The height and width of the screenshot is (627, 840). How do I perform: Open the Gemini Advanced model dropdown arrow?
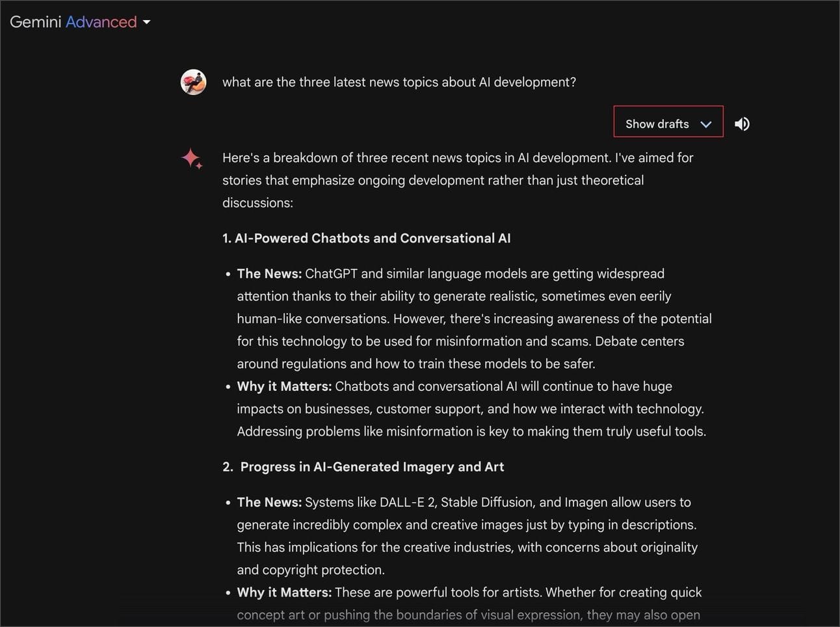[147, 22]
